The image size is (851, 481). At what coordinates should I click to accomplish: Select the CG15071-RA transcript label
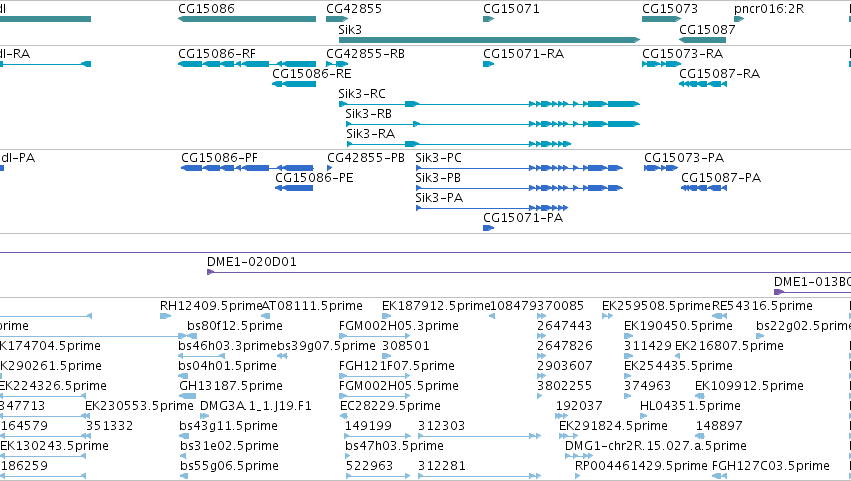point(523,54)
